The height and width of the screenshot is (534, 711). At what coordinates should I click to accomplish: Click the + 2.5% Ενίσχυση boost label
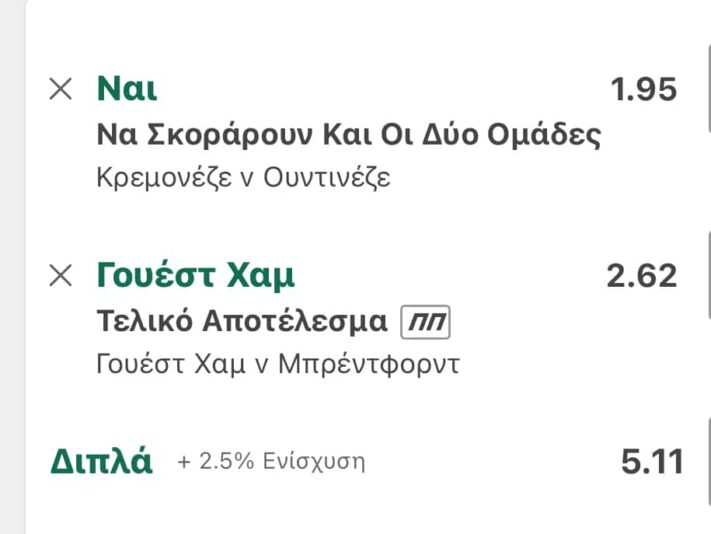tap(271, 462)
